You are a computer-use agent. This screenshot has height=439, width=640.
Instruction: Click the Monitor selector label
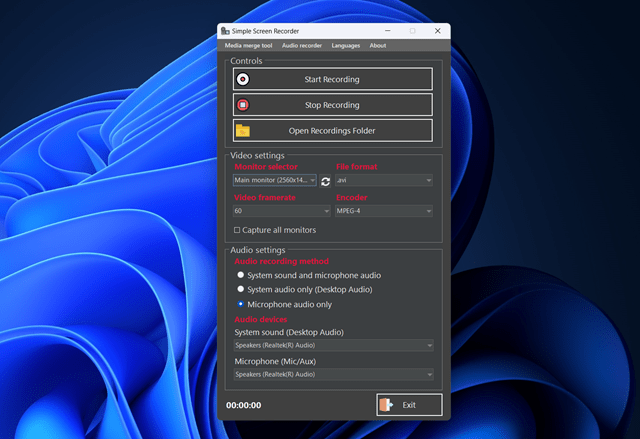[x=266, y=166]
